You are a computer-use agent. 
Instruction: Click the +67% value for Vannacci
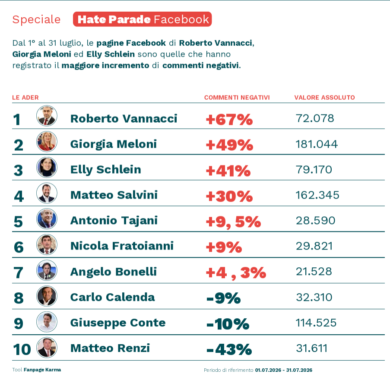229,119
